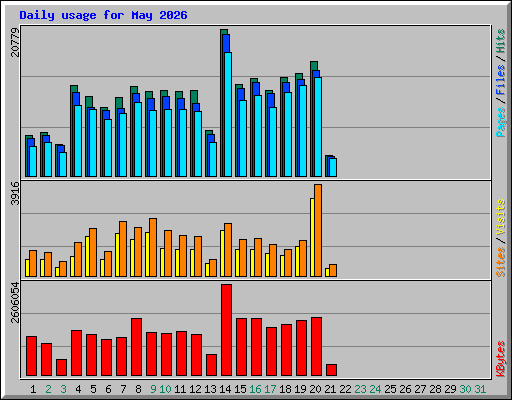This screenshot has width=512, height=400.
Task: Click day 9 on the x-axis
Action: [153, 389]
